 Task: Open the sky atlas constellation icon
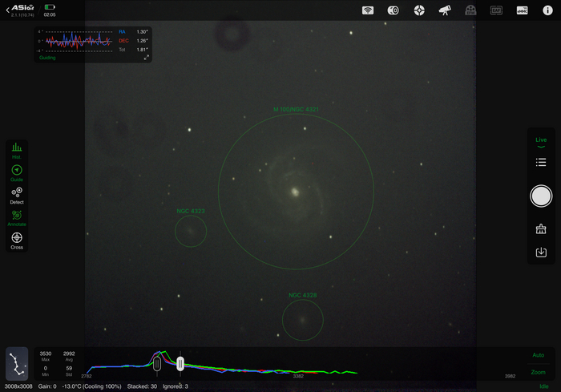pos(16,363)
